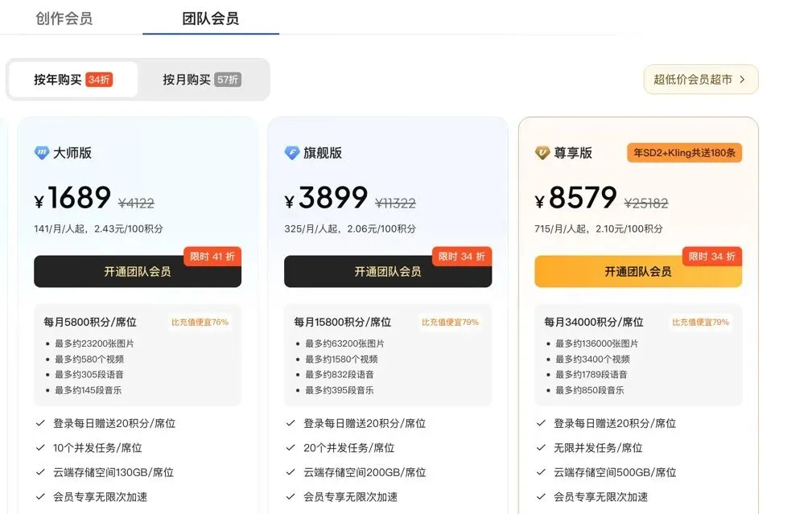Screen dimensions: 812x514
Task: Click 限时 34 折 tag on 旗舰版
Action: 463,257
